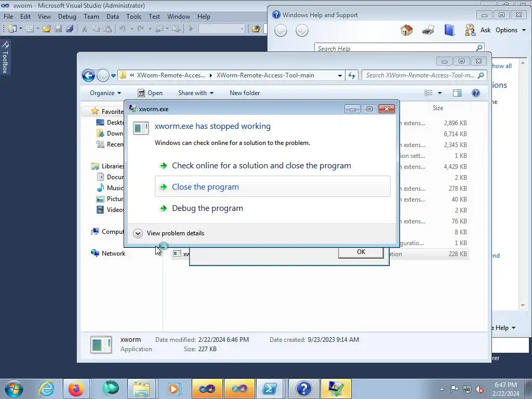
Task: Open Windows Media Player from the taskbar
Action: pyautogui.click(x=174, y=389)
